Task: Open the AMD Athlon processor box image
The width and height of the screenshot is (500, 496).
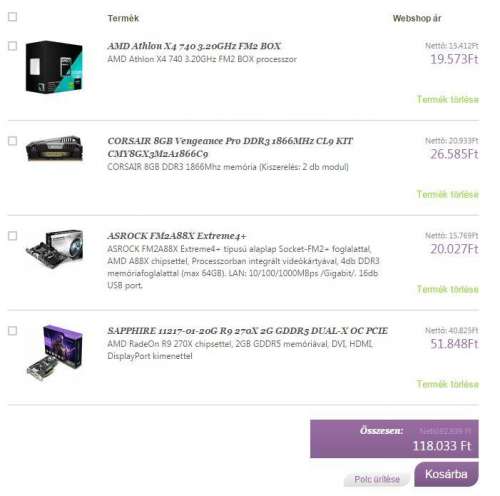Action: coord(54,67)
